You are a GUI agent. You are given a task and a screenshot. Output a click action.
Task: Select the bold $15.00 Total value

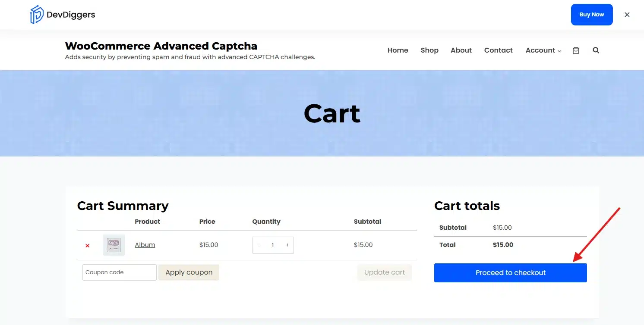(x=503, y=245)
